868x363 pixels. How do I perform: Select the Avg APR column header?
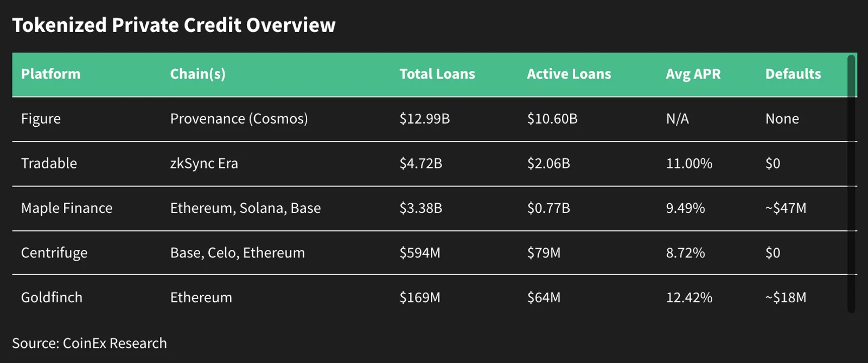coord(693,74)
